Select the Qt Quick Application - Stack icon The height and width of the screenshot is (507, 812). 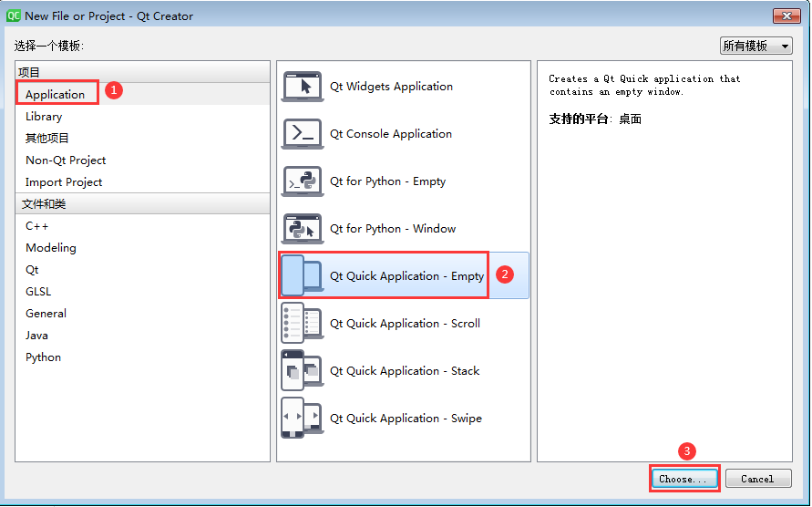coord(303,370)
